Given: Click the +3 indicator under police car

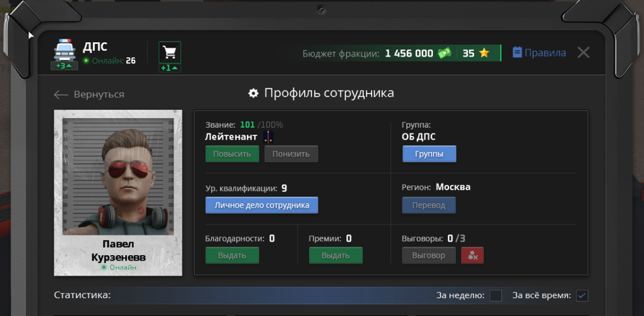Looking at the screenshot, I should click(64, 66).
